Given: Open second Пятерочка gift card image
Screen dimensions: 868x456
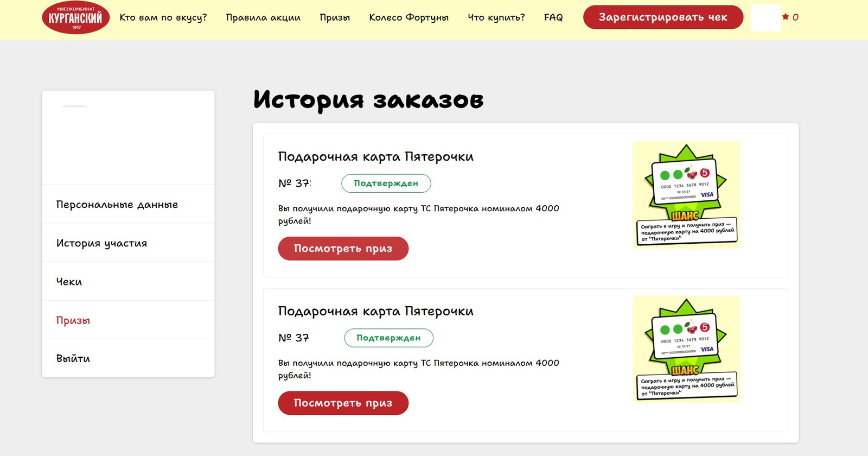Looking at the screenshot, I should [686, 349].
